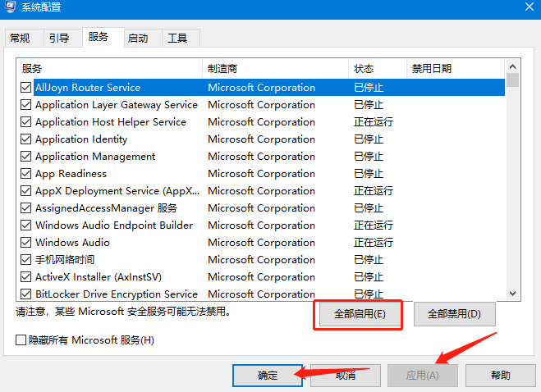Close the 系统配置 window
This screenshot has width=541, height=392.
pyautogui.click(x=525, y=7)
